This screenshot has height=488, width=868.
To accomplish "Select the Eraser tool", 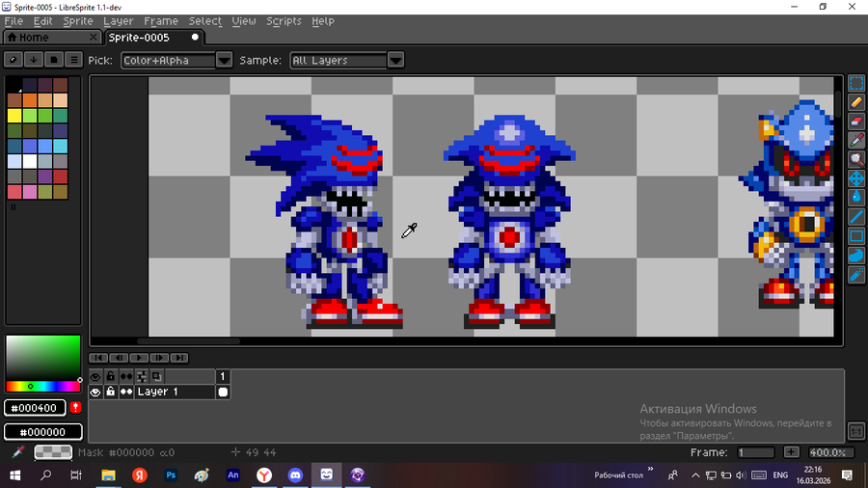I will [x=856, y=122].
